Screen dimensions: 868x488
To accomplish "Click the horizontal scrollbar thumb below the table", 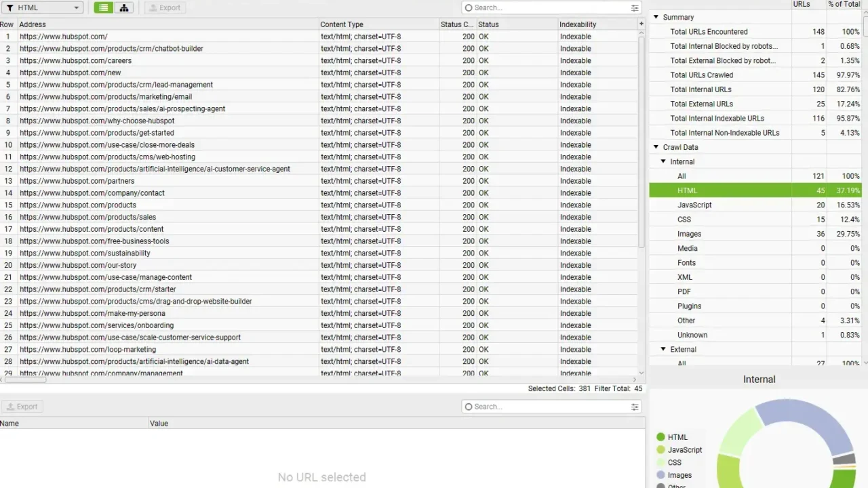I will tap(24, 380).
